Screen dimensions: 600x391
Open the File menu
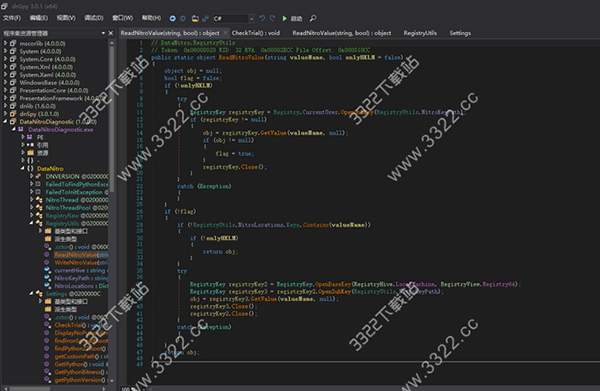pyautogui.click(x=11, y=18)
